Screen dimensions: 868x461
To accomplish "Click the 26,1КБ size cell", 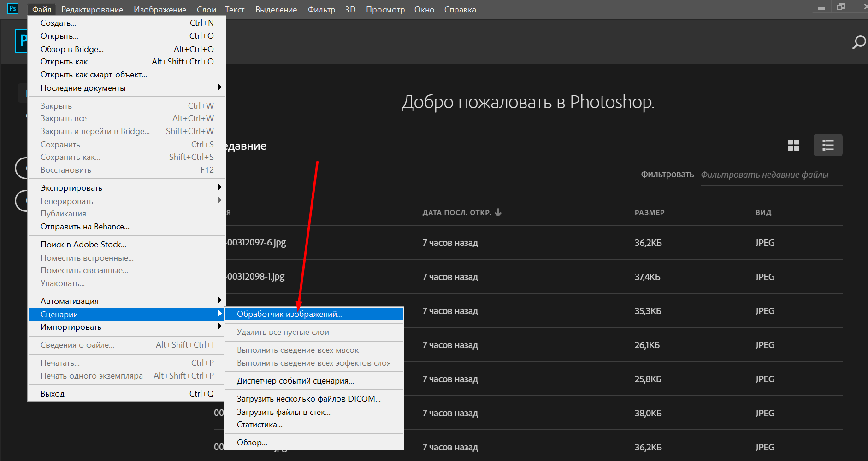I will coord(647,345).
